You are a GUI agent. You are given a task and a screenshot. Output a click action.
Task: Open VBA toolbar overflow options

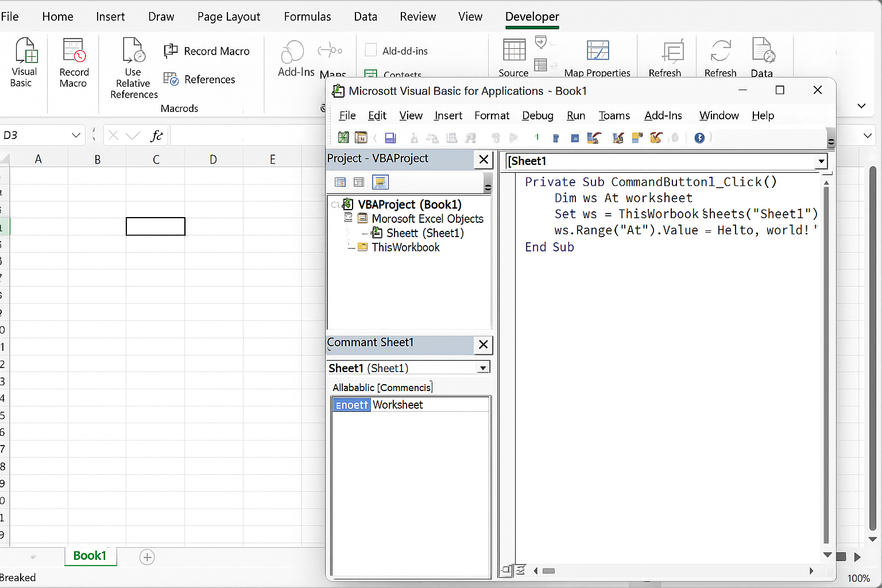point(831,138)
